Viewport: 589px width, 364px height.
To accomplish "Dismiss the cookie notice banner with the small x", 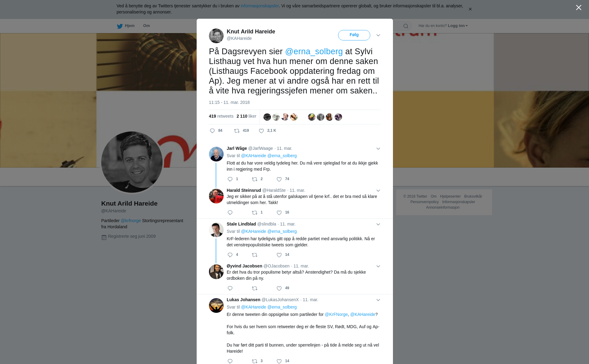I will tap(470, 9).
